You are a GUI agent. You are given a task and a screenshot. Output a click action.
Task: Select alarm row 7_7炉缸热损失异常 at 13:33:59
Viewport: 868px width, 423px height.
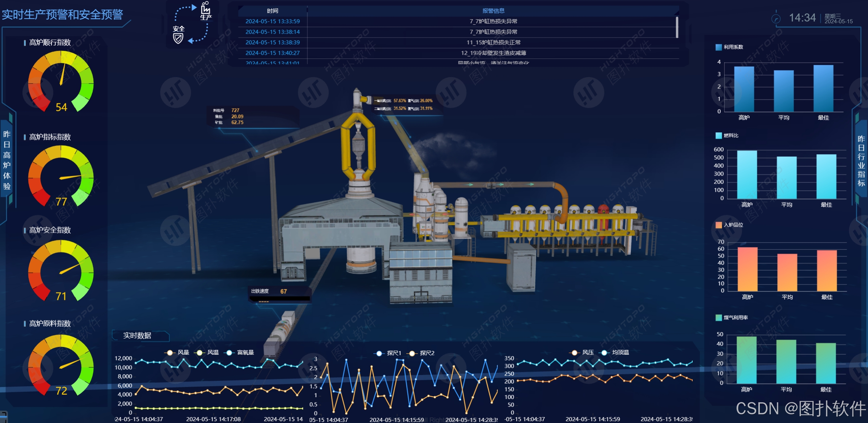[493, 21]
